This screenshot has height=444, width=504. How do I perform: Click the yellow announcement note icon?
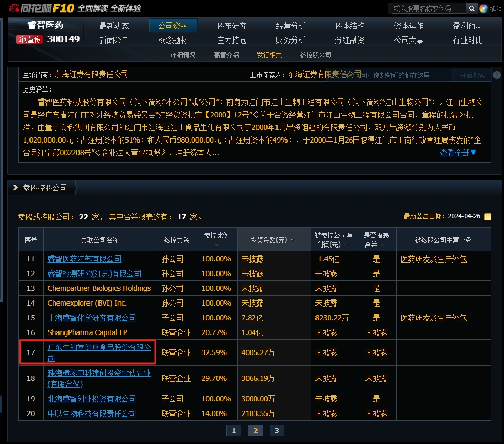point(488,217)
